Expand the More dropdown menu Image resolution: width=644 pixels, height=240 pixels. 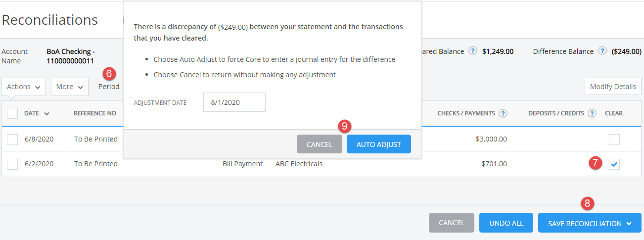pyautogui.click(x=70, y=87)
